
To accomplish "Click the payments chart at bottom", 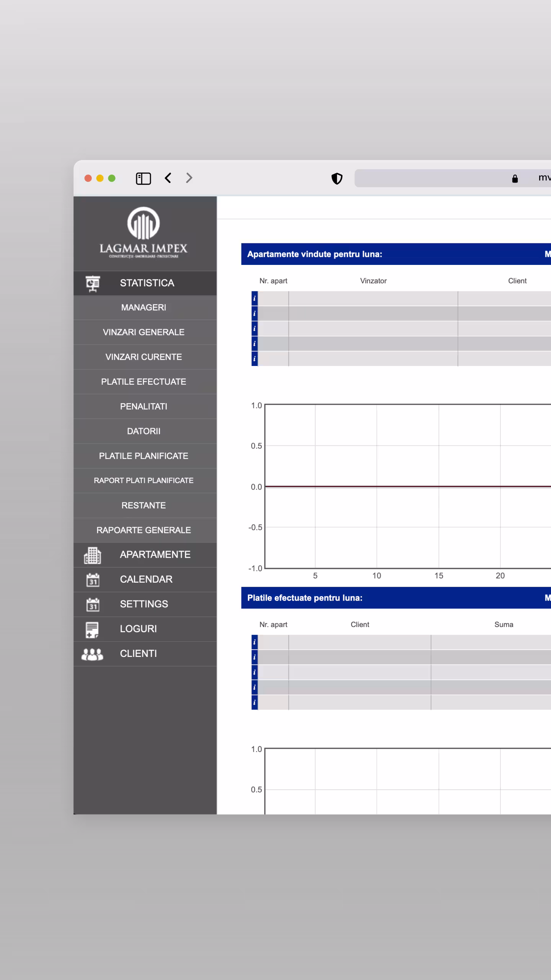I will 408,781.
